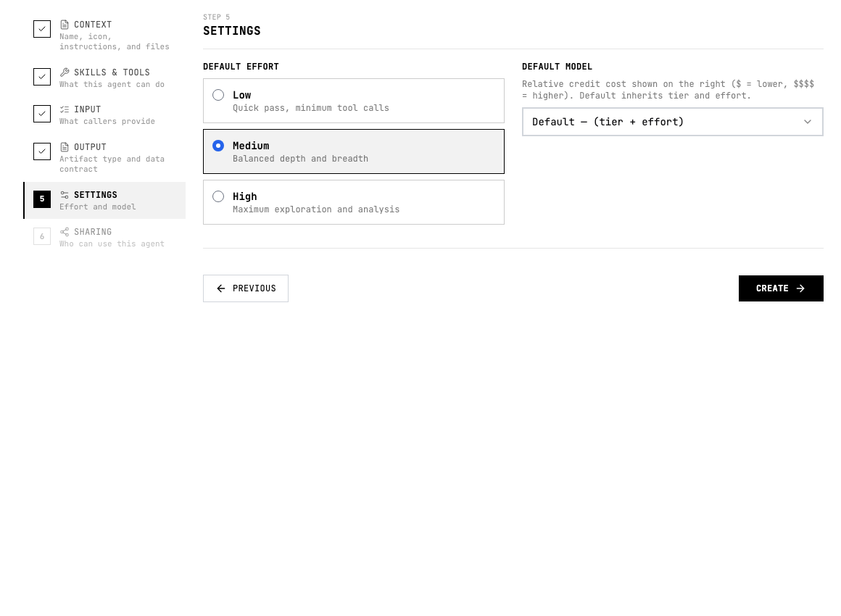Click the Output file icon
The image size is (841, 616).
pyautogui.click(x=65, y=147)
